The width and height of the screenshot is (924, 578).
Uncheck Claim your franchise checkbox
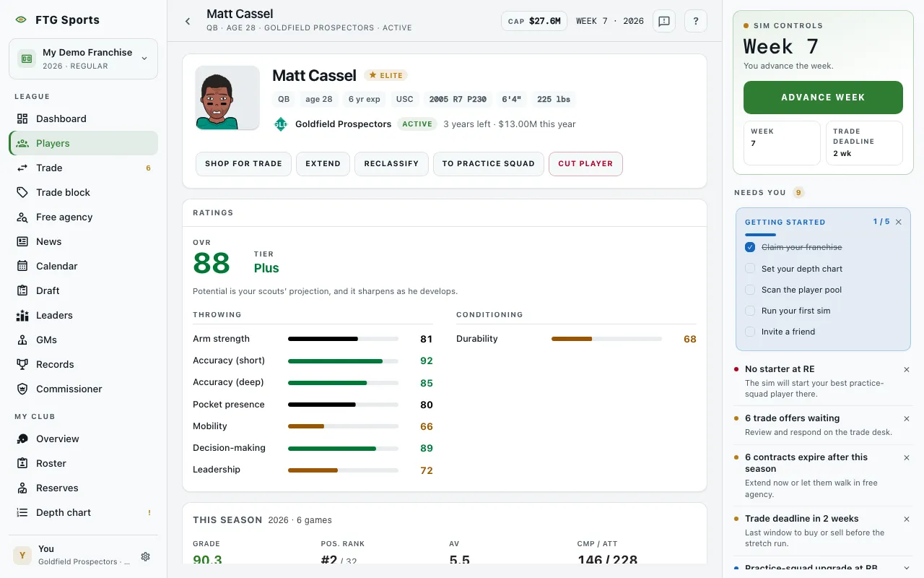pos(750,247)
